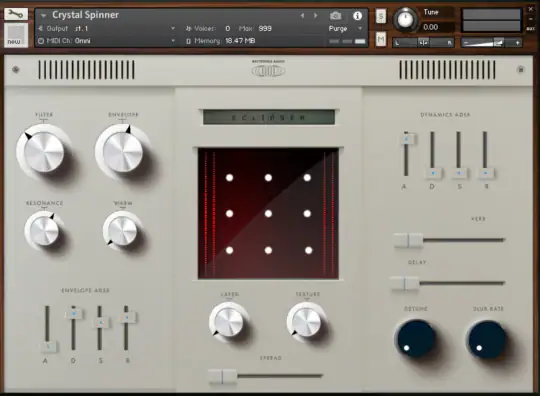The height and width of the screenshot is (396, 540).
Task: Click the Dynamics ADSR attack slider handle
Action: point(406,139)
